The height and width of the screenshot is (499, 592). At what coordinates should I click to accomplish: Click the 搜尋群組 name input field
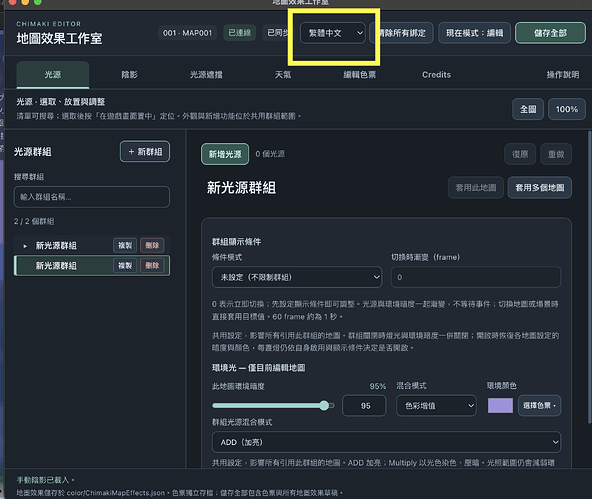[92, 197]
